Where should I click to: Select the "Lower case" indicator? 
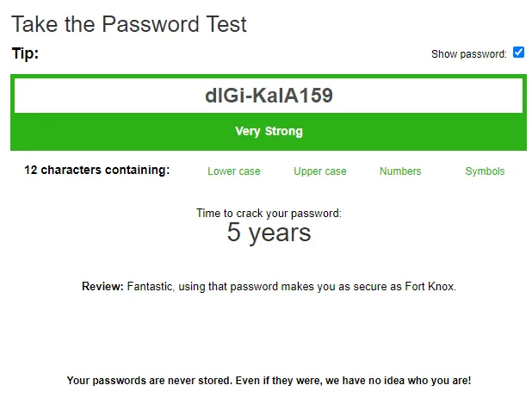click(234, 171)
